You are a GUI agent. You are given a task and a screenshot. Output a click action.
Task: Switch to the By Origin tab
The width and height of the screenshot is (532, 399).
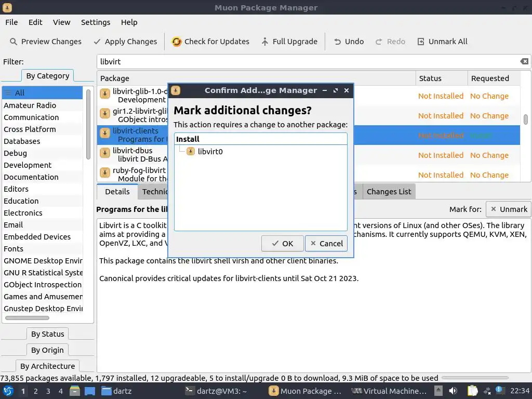47,350
